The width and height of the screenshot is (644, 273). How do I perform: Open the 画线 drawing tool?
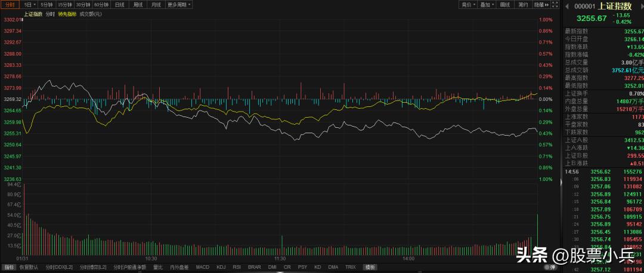click(505, 5)
